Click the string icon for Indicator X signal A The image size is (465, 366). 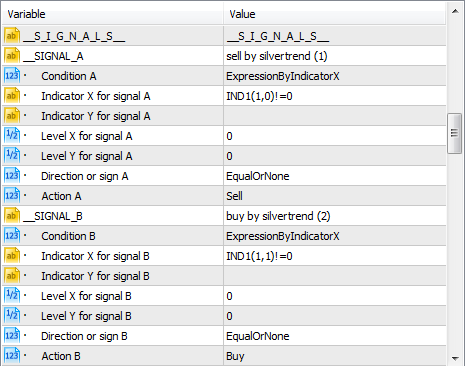12,96
